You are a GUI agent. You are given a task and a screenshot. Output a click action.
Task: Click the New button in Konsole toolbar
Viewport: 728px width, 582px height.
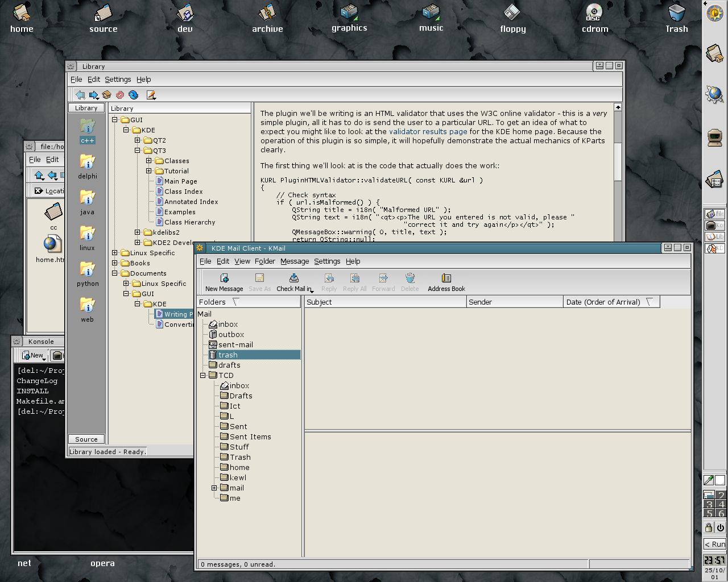[x=34, y=355]
